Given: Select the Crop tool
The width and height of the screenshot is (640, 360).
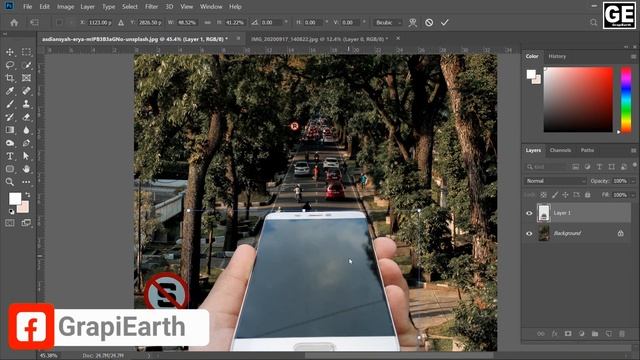Looking at the screenshot, I should (10, 78).
